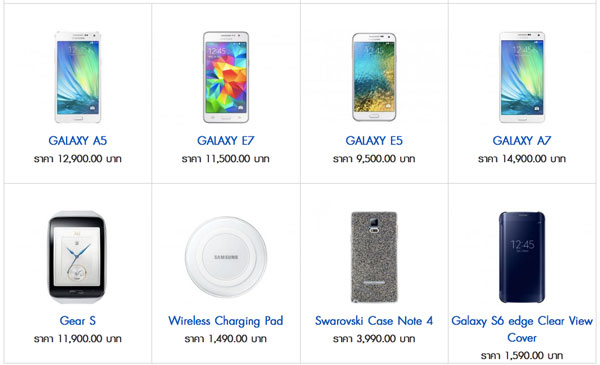
Task: Select the 3,990.00 baht price text
Action: coord(374,339)
